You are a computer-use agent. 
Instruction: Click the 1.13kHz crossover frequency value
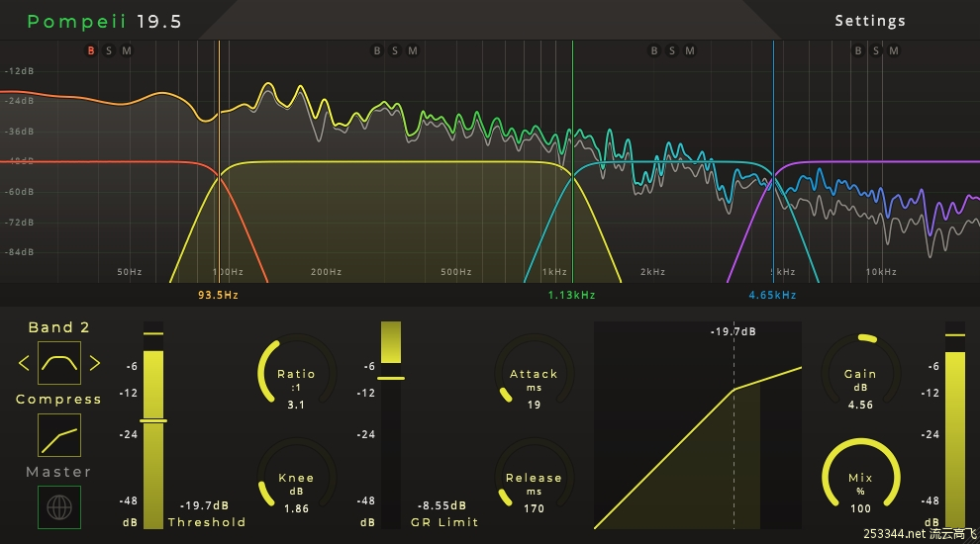pyautogui.click(x=571, y=295)
